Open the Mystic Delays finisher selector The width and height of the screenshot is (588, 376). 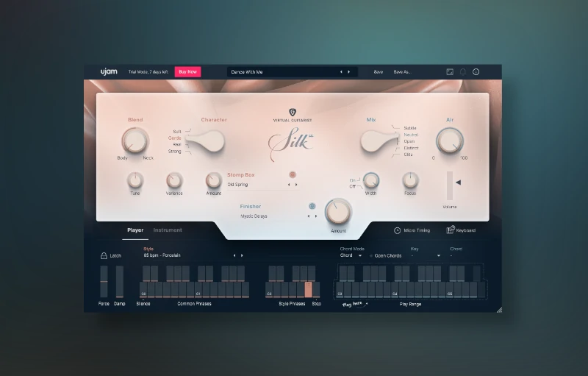(254, 216)
